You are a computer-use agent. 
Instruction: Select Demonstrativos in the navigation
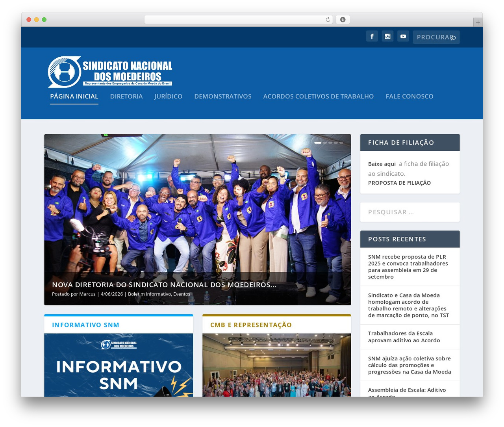(223, 96)
